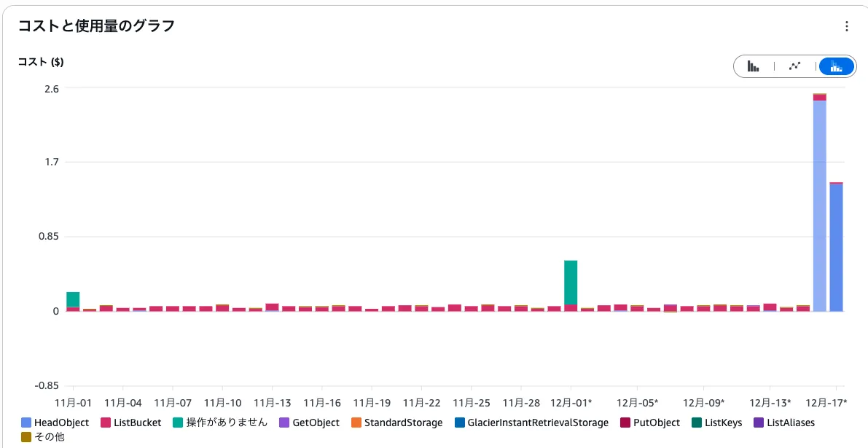Click the HeadObject legend color swatch
Viewport: 868px width, 448px height.
pyautogui.click(x=26, y=423)
